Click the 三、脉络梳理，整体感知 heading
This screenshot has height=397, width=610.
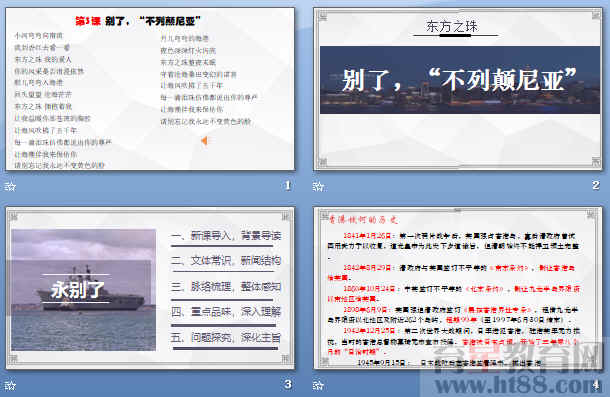point(226,287)
